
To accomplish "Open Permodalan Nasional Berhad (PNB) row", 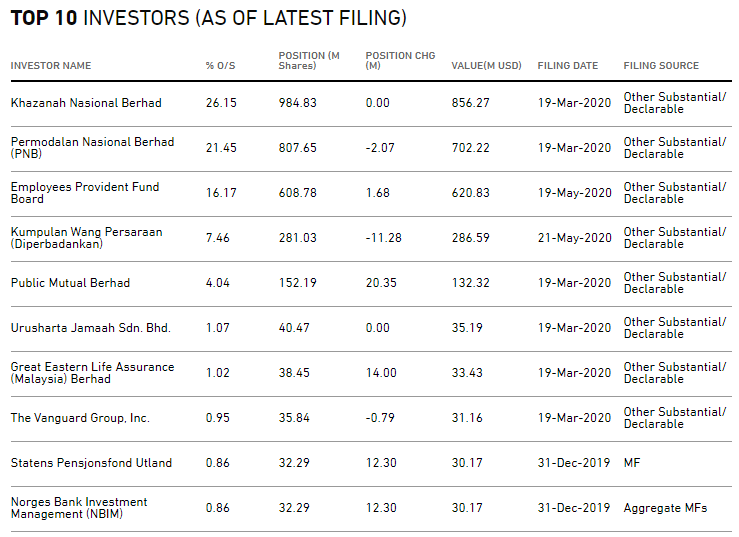I will [x=92, y=148].
